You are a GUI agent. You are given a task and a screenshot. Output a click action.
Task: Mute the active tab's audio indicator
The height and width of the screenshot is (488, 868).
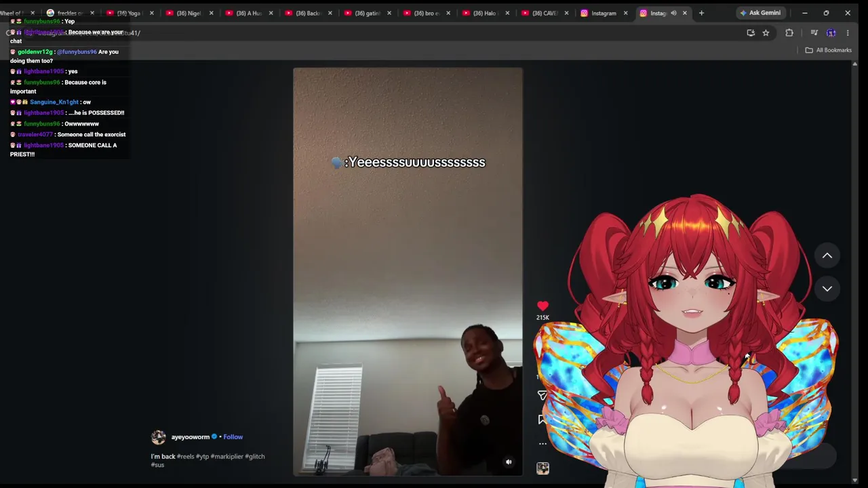(x=673, y=13)
